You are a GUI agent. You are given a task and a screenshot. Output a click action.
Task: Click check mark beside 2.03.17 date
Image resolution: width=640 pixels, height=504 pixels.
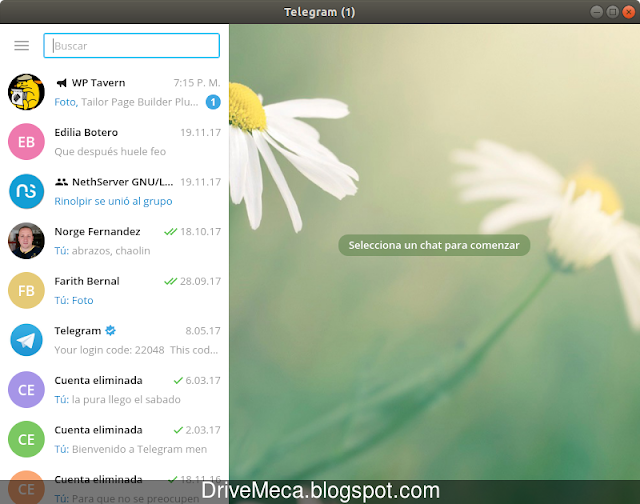pos(178,430)
